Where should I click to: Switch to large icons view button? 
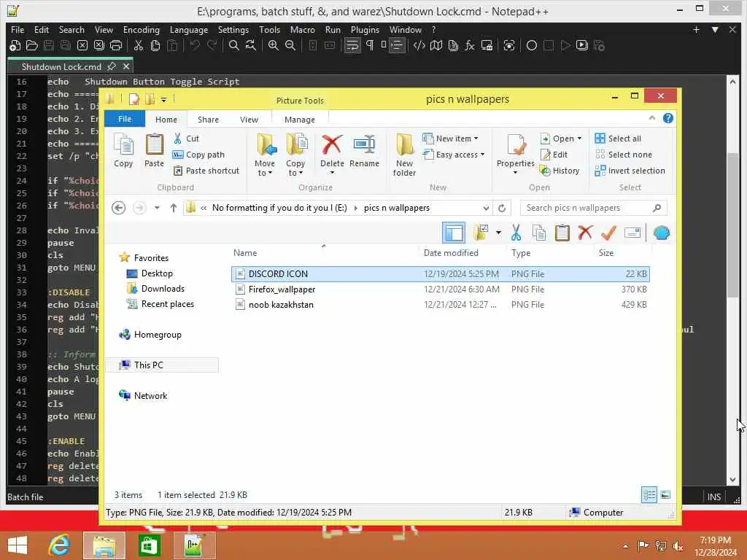(665, 495)
